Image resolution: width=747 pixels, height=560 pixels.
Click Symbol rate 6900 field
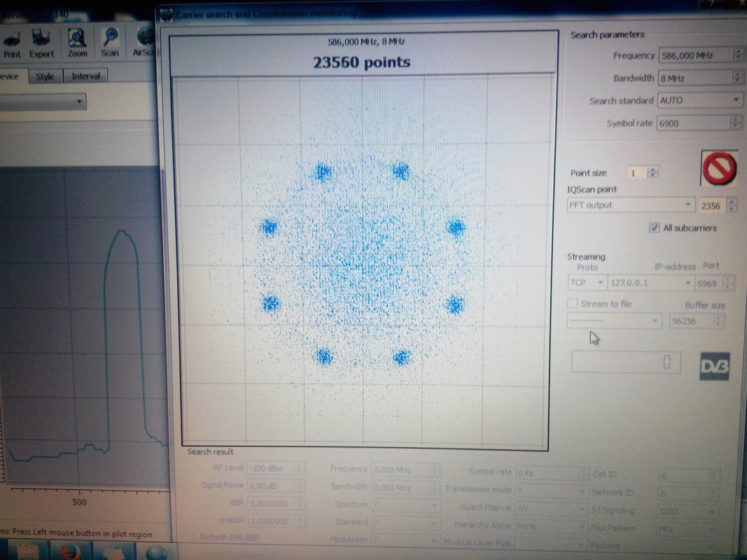694,123
